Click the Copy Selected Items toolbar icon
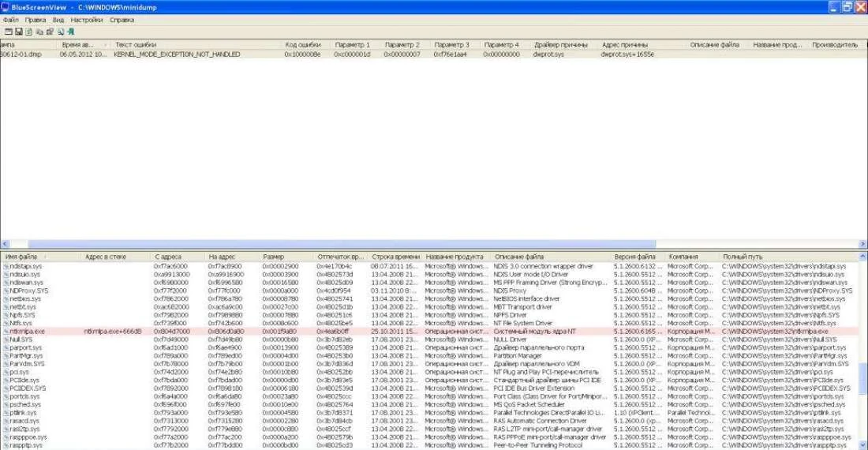 39,32
